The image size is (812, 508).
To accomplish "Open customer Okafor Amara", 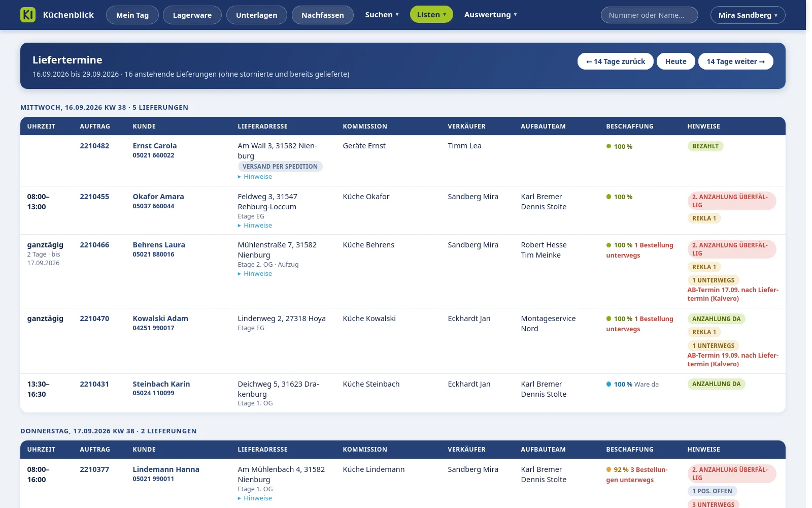I will (158, 197).
